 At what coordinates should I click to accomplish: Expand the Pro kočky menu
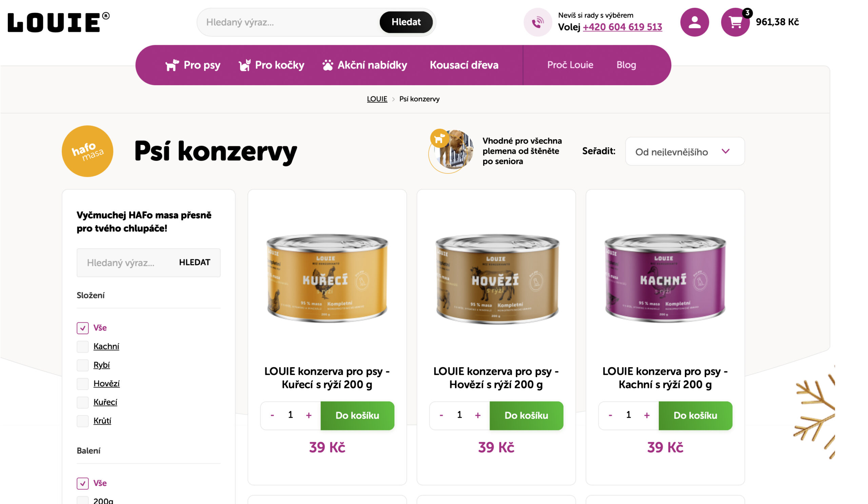[272, 65]
